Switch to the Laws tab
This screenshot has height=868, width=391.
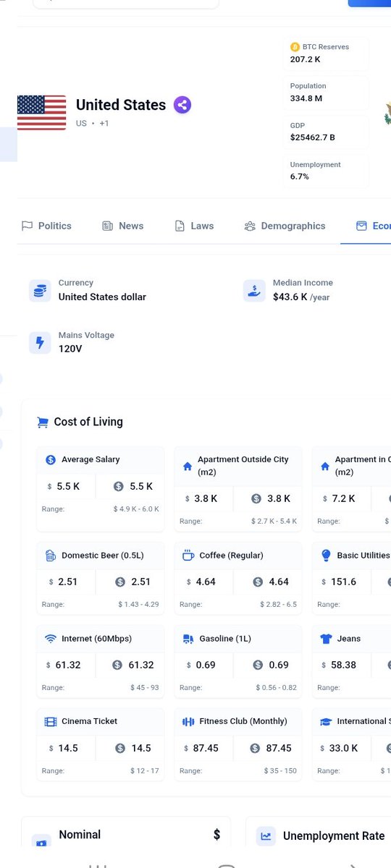[x=194, y=226]
